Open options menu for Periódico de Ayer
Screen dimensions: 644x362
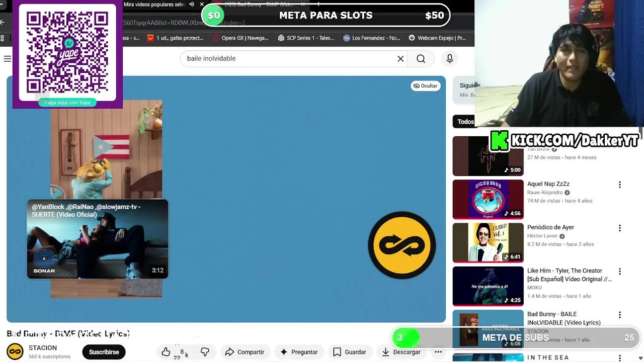tap(620, 228)
